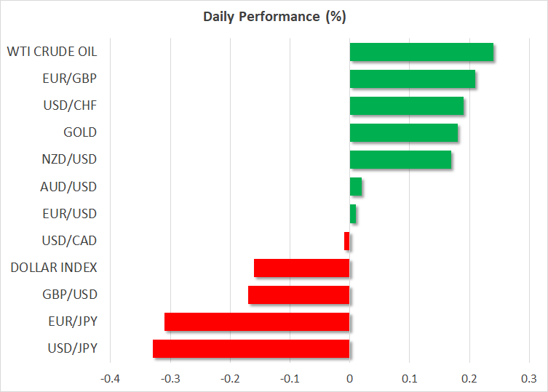Select the -0.4 axis tick label

pos(110,379)
